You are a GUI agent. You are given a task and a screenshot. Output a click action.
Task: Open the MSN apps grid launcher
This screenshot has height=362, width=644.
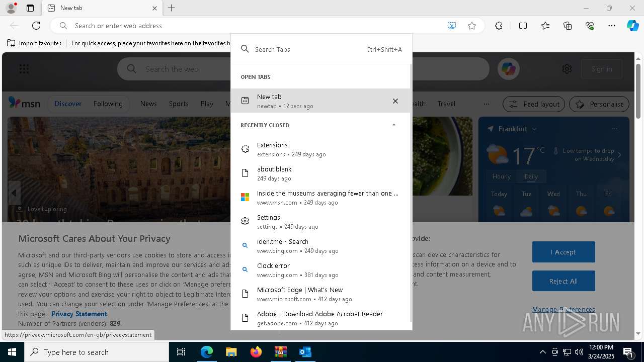click(x=24, y=69)
